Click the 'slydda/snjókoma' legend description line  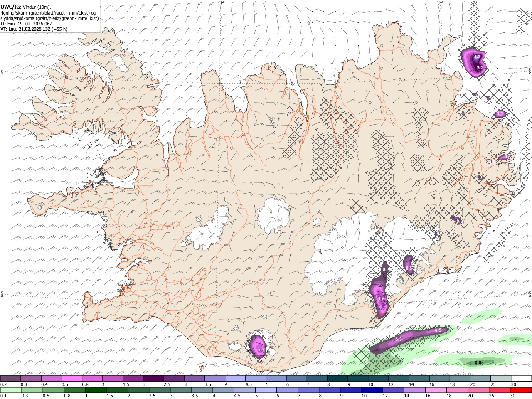(49, 18)
